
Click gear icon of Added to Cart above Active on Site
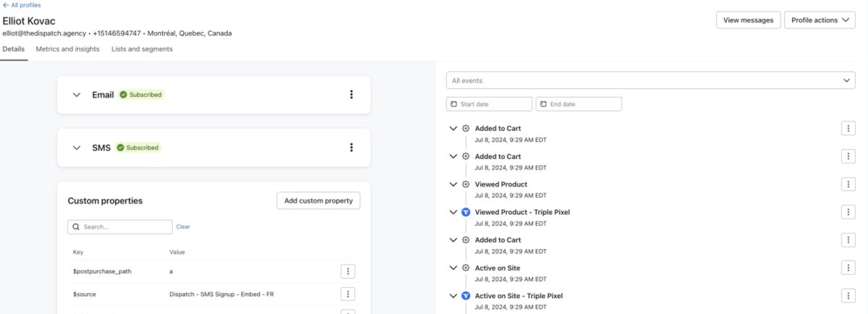pos(466,240)
